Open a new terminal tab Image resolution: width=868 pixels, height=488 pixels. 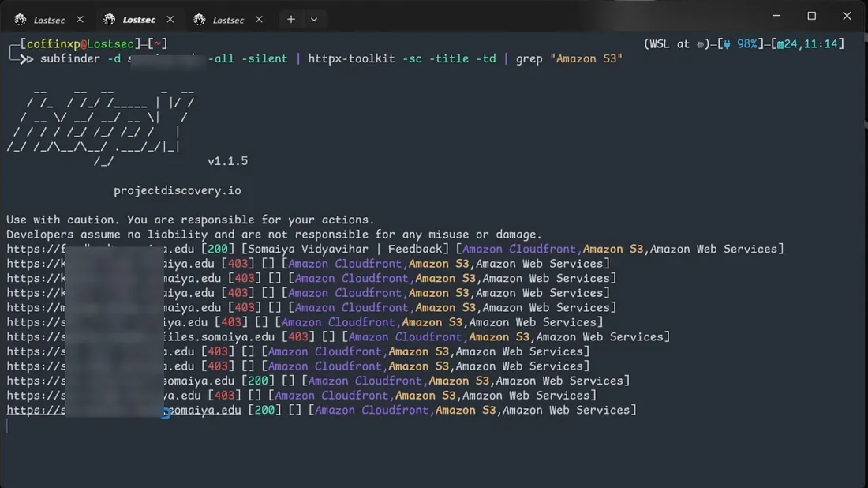(291, 20)
